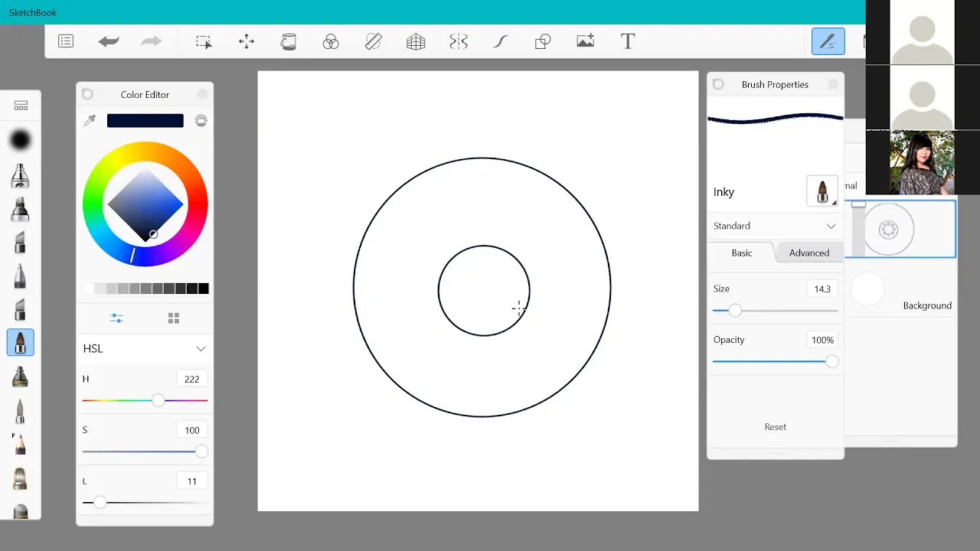980x551 pixels.
Task: Select the Ruler guide tool
Action: click(374, 41)
